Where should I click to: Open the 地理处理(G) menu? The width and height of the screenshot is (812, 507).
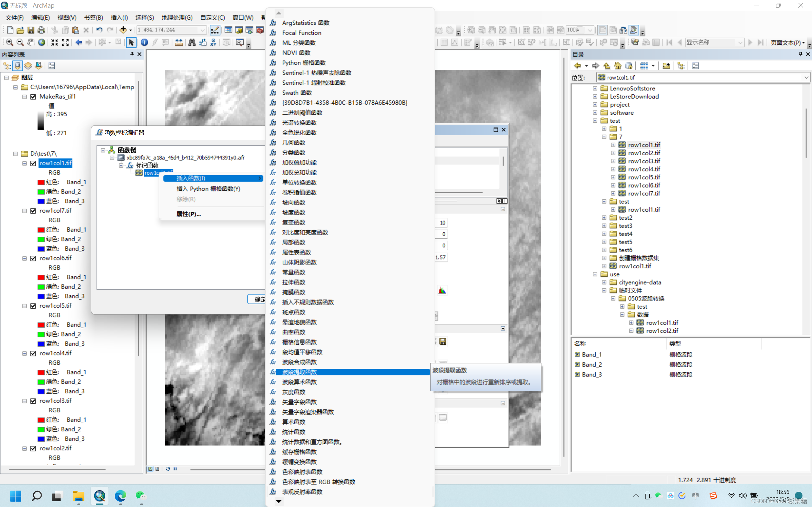[x=177, y=17]
